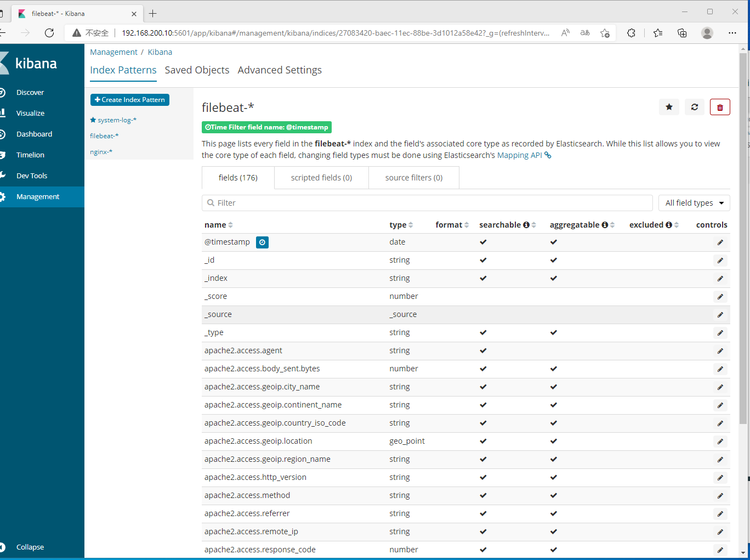The image size is (750, 560).
Task: Edit the _index field pencil
Action: tap(720, 279)
